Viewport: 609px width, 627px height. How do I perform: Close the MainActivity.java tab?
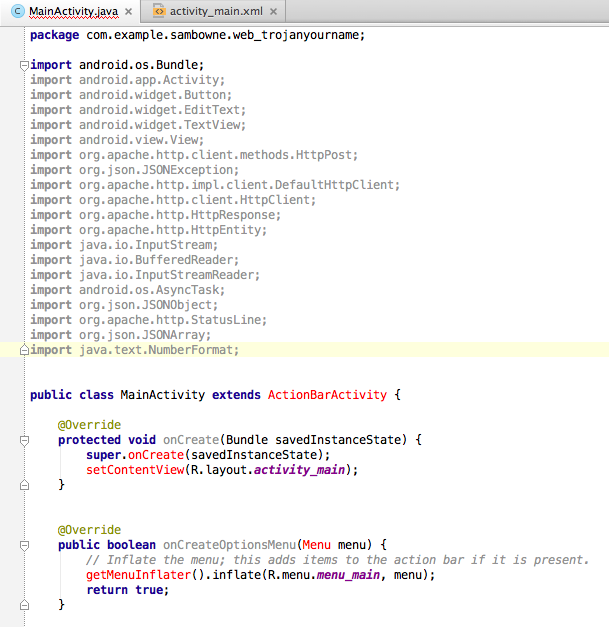click(128, 12)
